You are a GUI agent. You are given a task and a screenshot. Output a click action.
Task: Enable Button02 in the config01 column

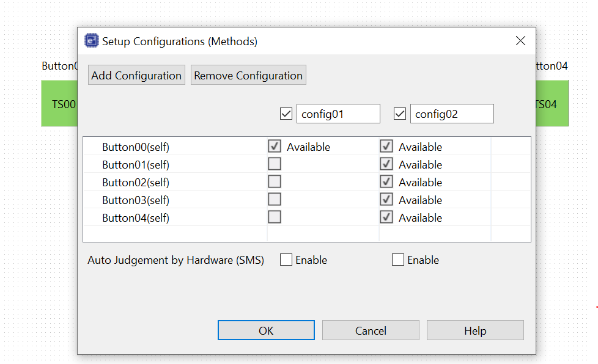click(275, 182)
